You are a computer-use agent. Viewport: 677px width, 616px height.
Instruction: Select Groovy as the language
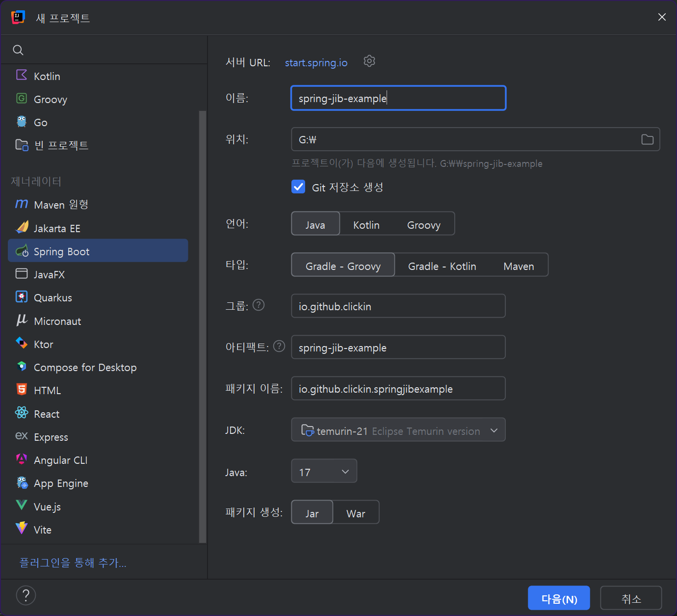[424, 224]
